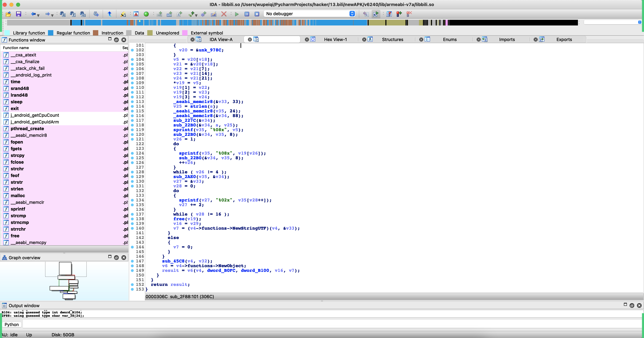
Task: Delete breakpoint with the red-light X icon
Action: (409, 14)
